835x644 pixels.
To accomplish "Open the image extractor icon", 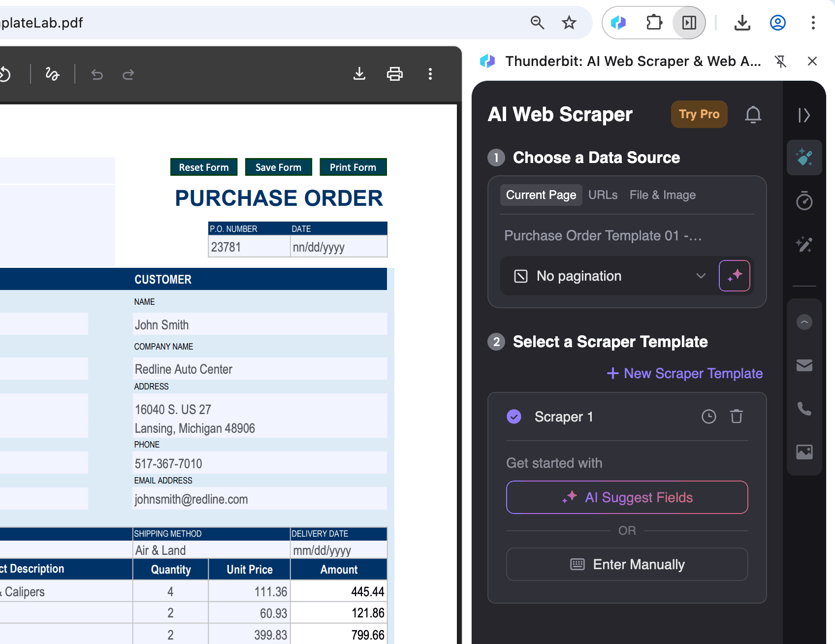I will [804, 452].
